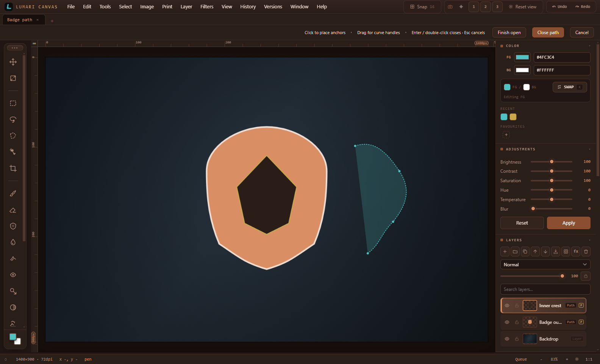Collapse the Color panel

(x=589, y=46)
